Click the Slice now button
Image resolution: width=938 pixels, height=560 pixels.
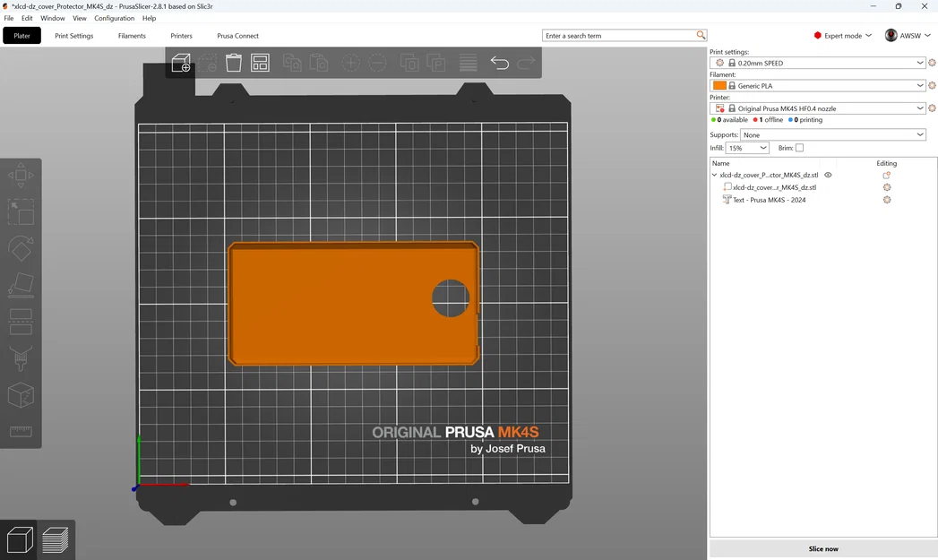pyautogui.click(x=823, y=548)
